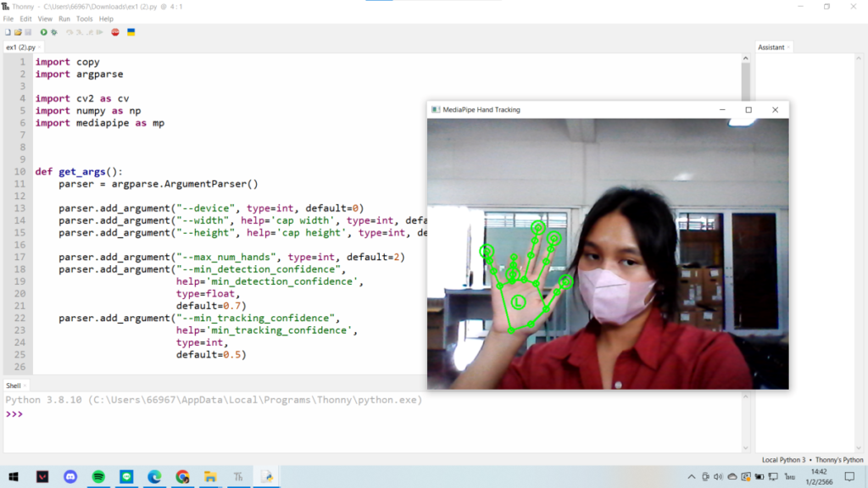868x488 pixels.
Task: Open the Edit menu
Action: point(26,19)
